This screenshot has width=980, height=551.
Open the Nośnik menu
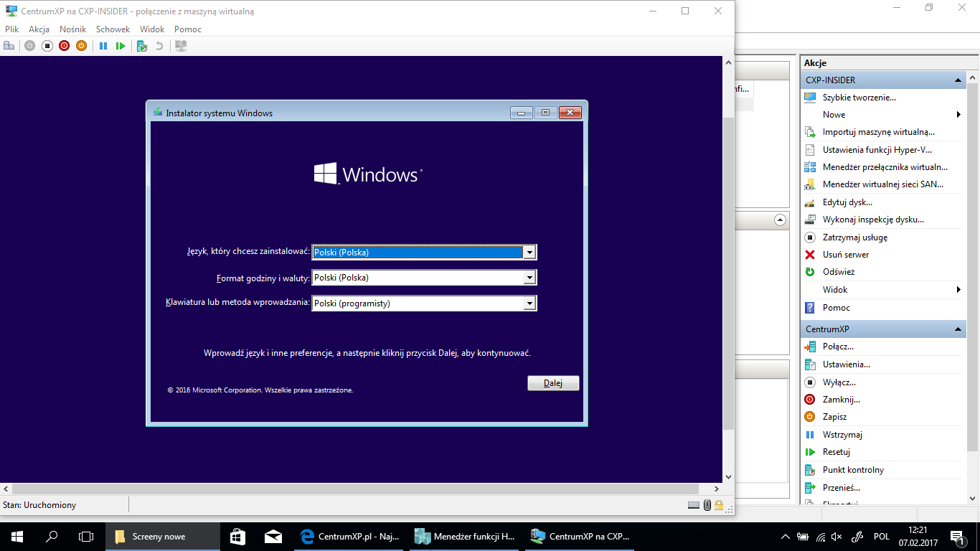[x=72, y=29]
